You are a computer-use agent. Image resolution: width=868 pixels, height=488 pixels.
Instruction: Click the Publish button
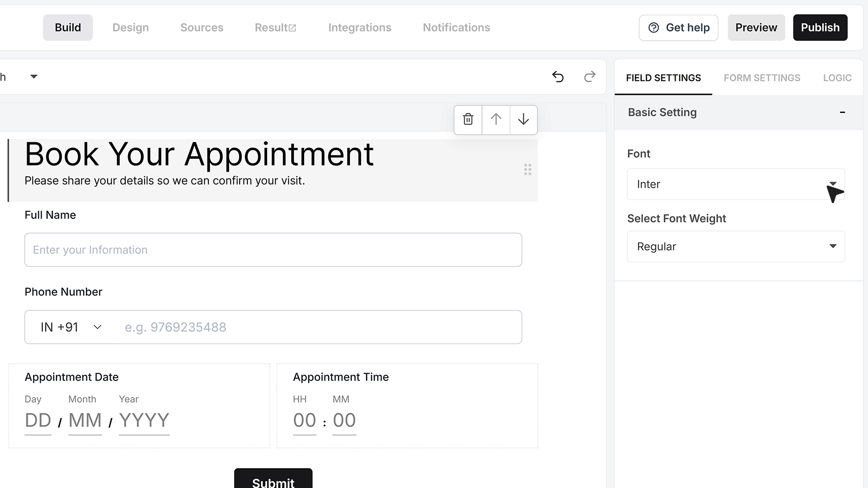click(820, 28)
